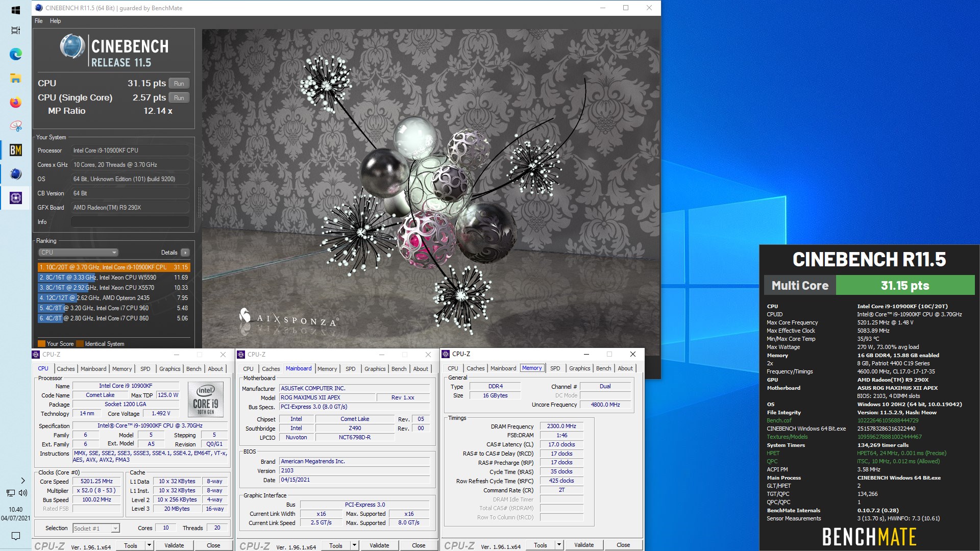The width and height of the screenshot is (980, 551).
Task: Switch to SPD tab in CPU-Z window showing Mainboard
Action: pos(350,369)
